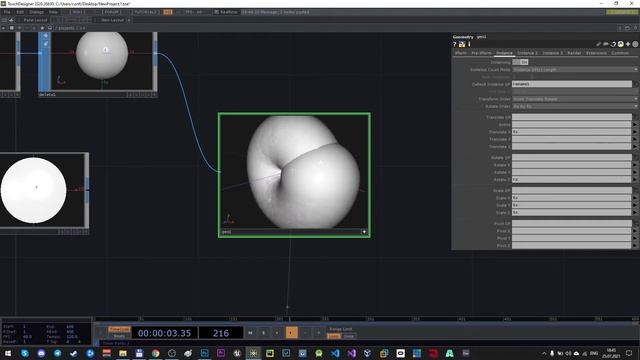Screen dimensions: 640x360
Task: Open Chrome from taskbar
Action: [x=156, y=353]
